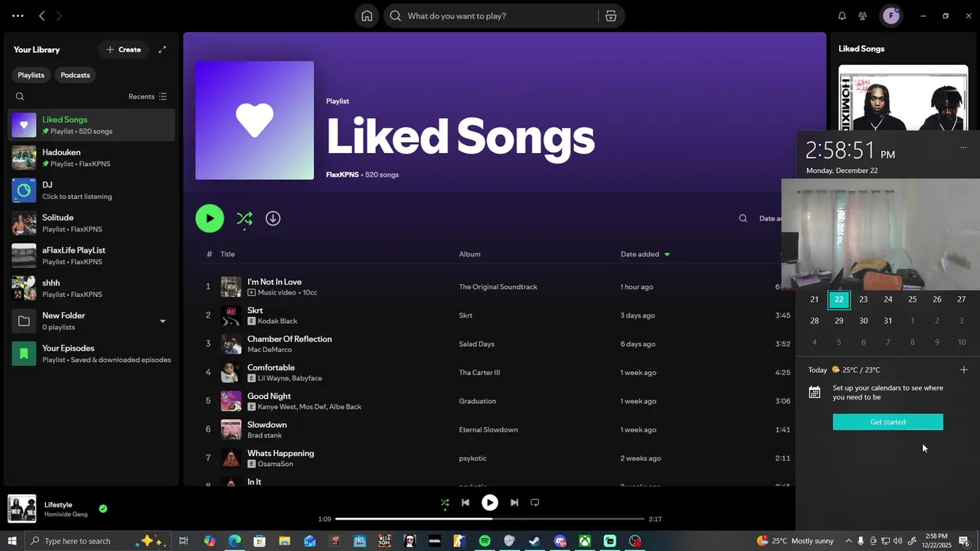Show hidden system tray icons
Viewport: 980px width, 551px height.
point(848,541)
